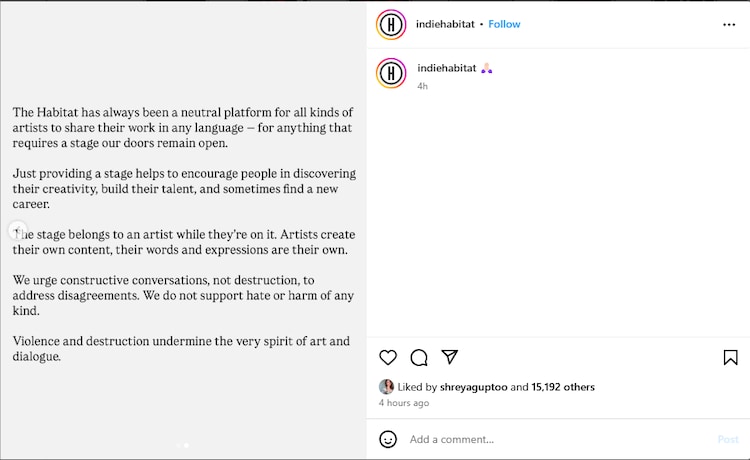Viewport: 750px width, 460px height.
Task: Like the post with the heart icon
Action: (388, 357)
